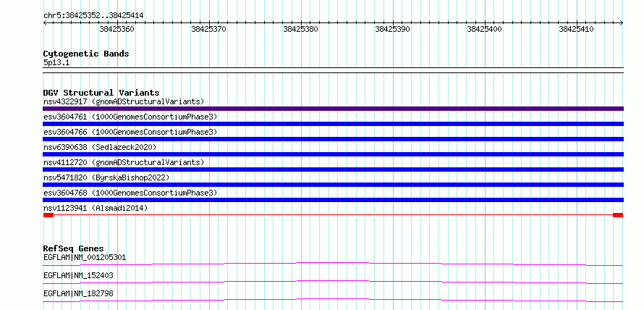Select the esv3604768 blue variant bar
Viewport: 644px width, 310px height.
(x=333, y=200)
